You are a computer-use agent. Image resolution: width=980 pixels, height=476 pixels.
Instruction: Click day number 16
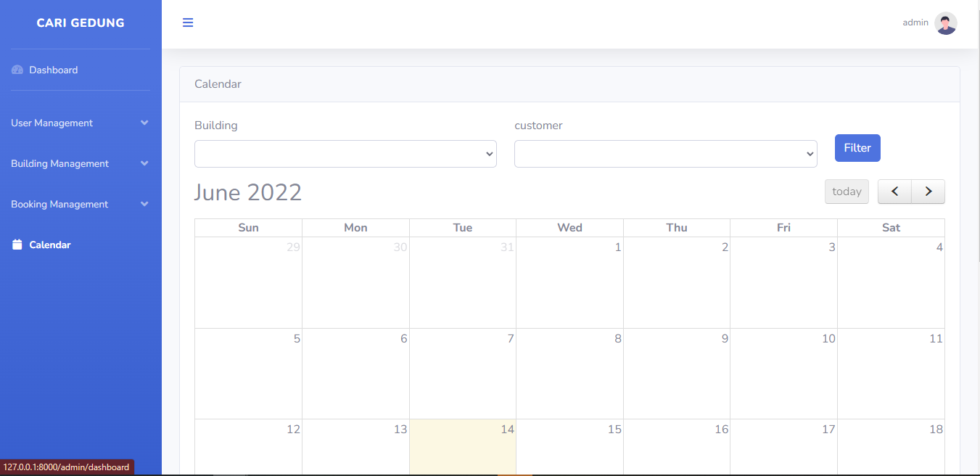point(721,430)
